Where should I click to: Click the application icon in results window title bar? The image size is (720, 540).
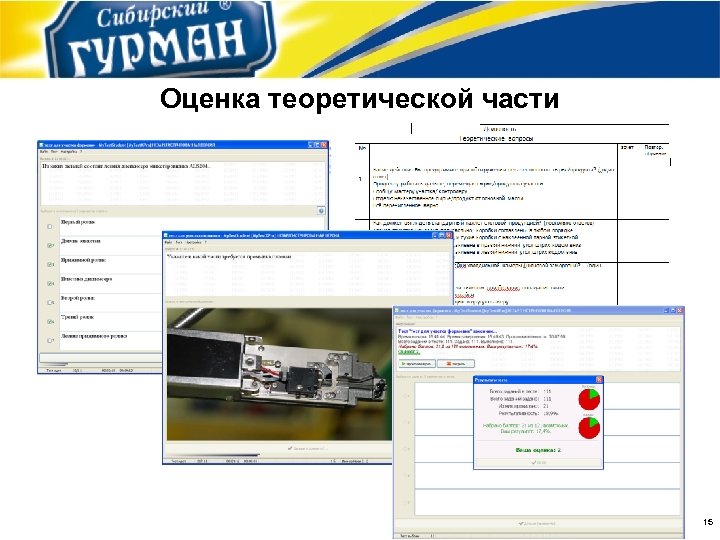coord(397,310)
